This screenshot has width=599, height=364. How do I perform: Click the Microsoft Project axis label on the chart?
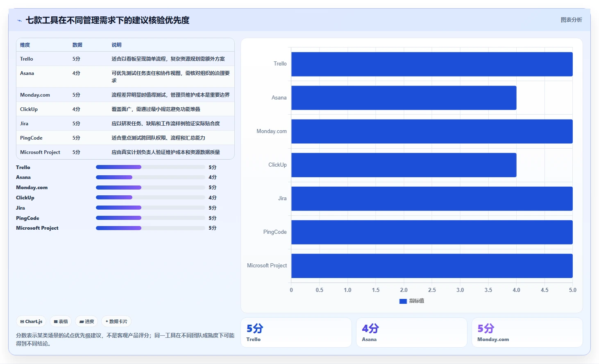tap(267, 266)
